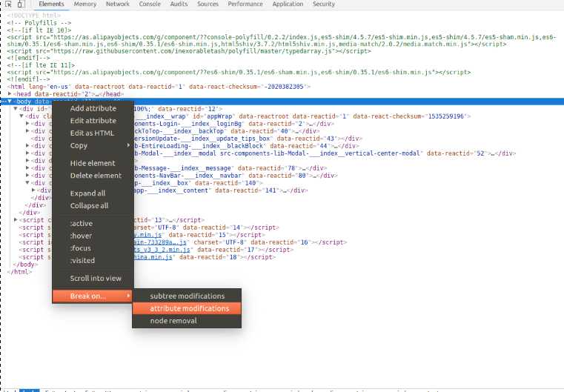Break on node removal

[x=187, y=321]
